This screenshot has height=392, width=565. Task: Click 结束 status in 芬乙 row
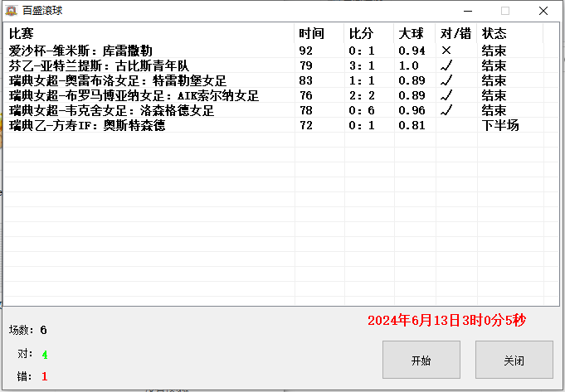tap(494, 65)
